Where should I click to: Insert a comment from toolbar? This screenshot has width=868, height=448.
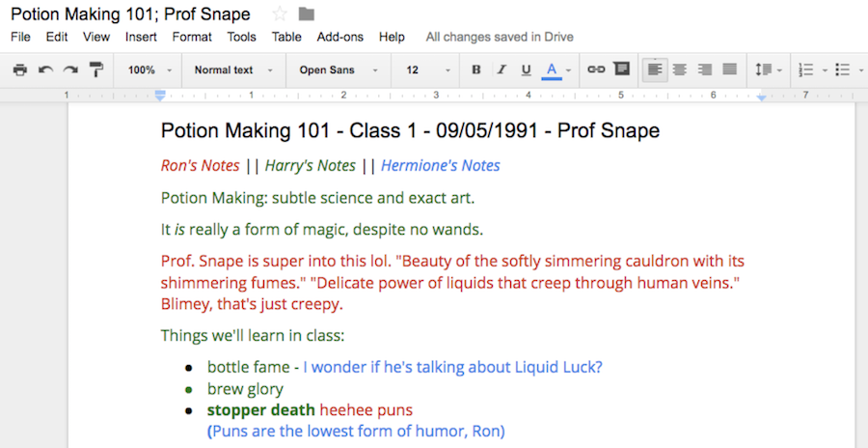(622, 70)
